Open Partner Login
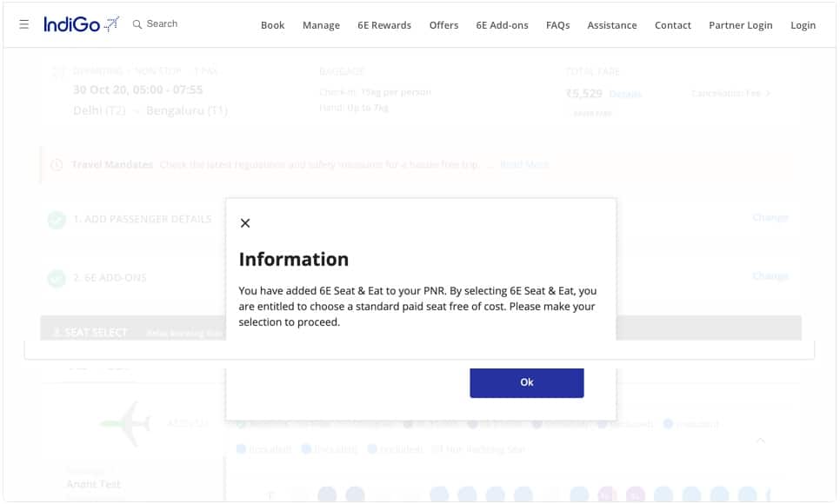The height and width of the screenshot is (504, 840). coord(740,25)
